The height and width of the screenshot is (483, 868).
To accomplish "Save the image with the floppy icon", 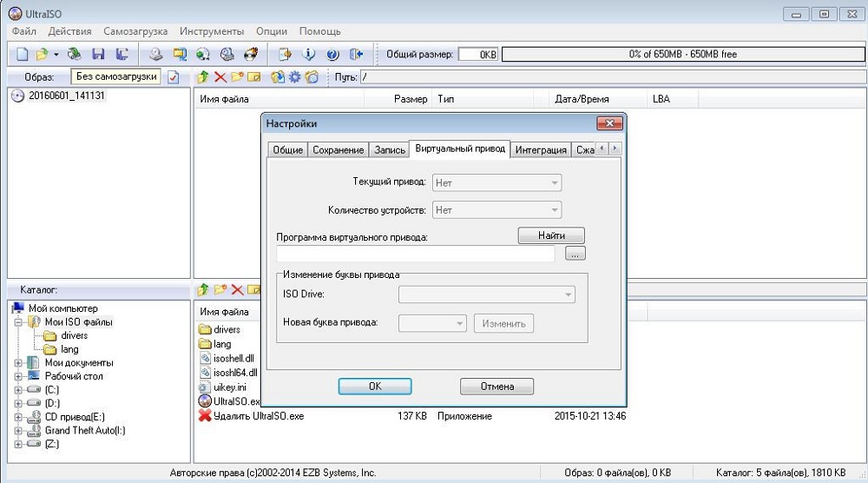I will (99, 54).
